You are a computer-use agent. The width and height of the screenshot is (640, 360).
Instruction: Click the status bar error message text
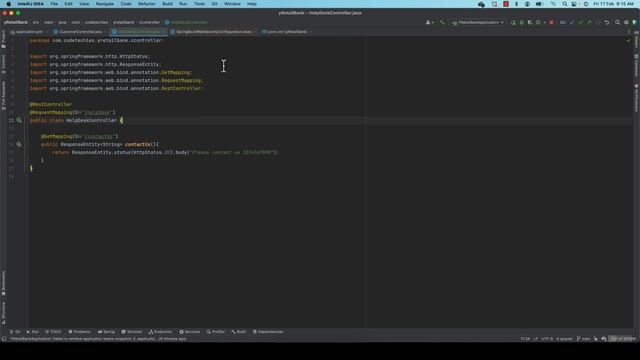tap(98, 339)
